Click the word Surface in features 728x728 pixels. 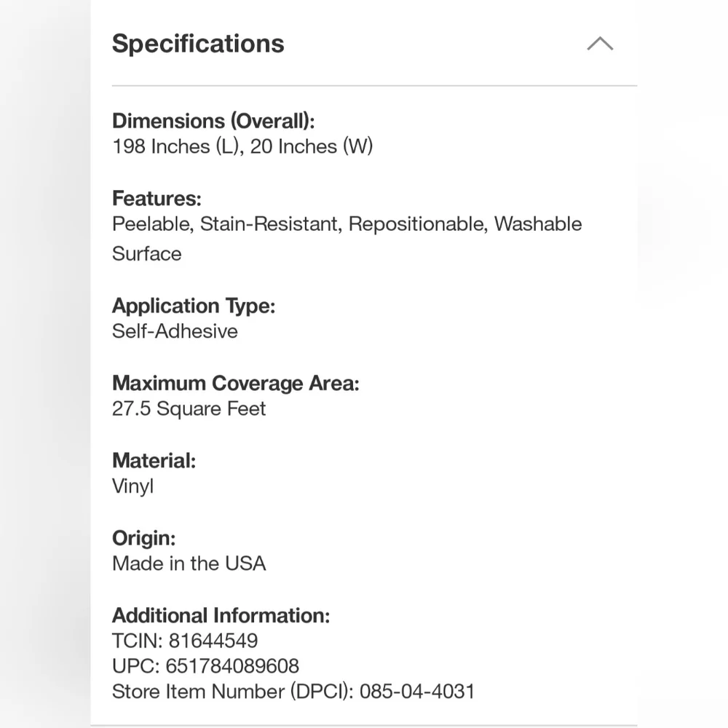[x=147, y=254]
